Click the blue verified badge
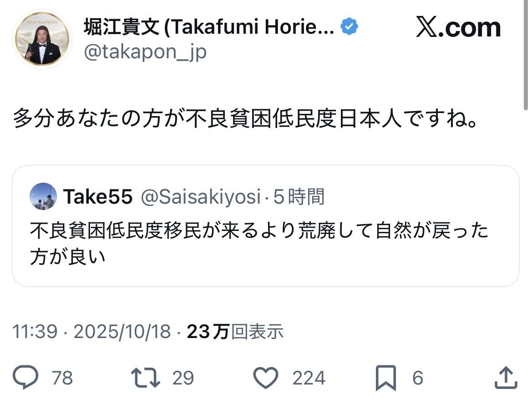532x410 pixels. (x=350, y=27)
